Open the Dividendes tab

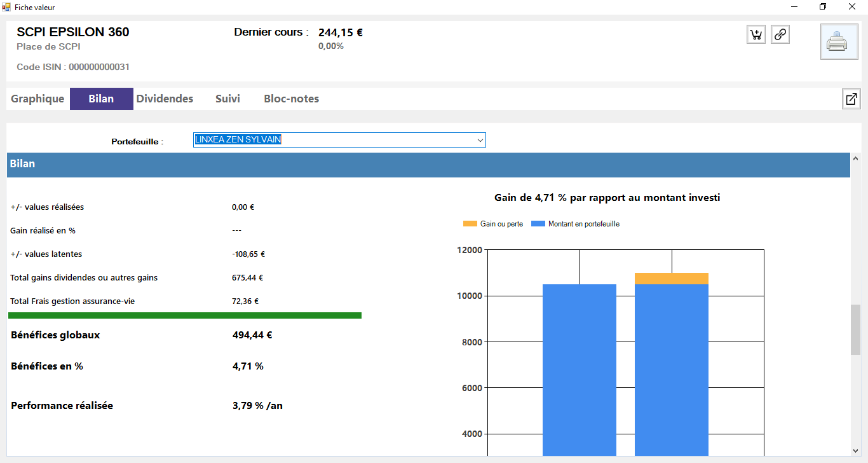165,99
